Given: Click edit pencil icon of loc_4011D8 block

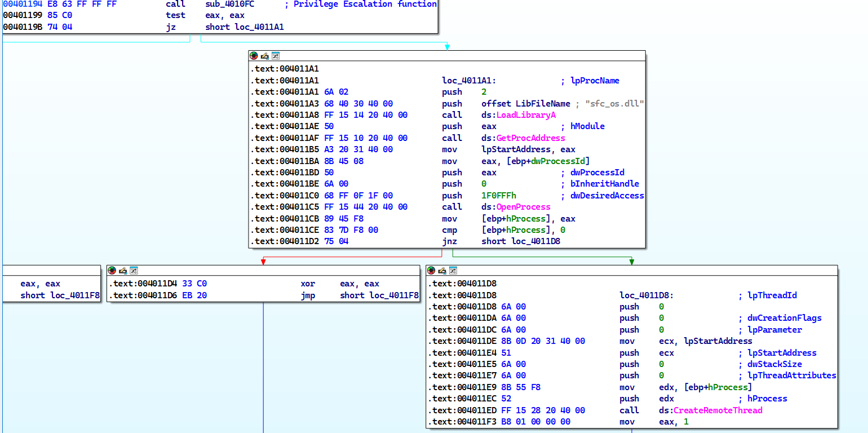Looking at the screenshot, I should pos(442,271).
